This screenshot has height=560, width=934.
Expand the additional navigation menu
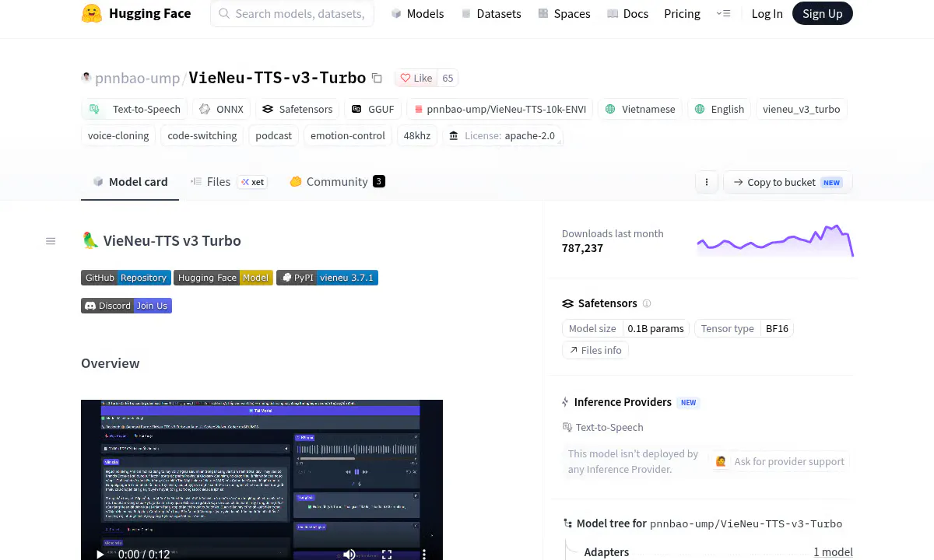coord(724,13)
